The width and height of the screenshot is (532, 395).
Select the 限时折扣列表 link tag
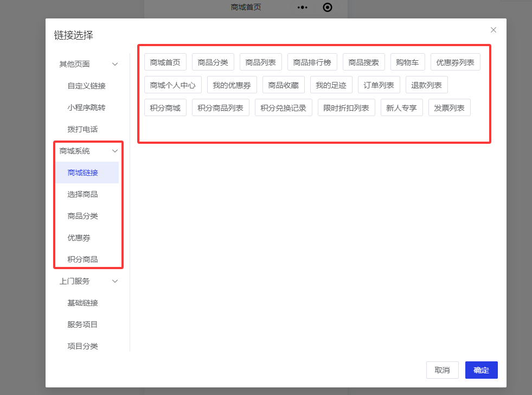tap(346, 108)
